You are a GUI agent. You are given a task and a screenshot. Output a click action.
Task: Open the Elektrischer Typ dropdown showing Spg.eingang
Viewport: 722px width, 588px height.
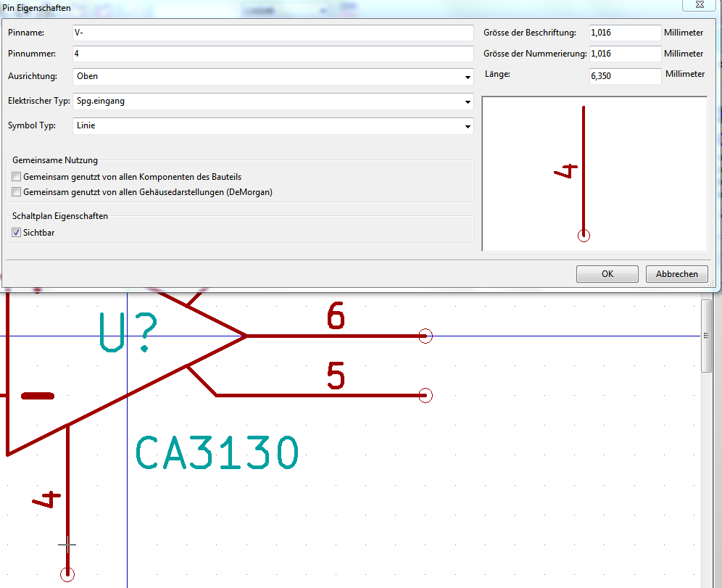point(273,102)
